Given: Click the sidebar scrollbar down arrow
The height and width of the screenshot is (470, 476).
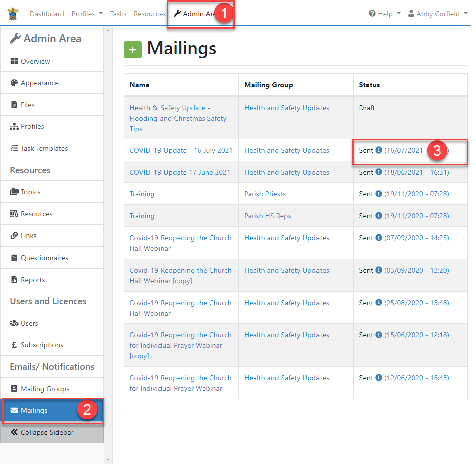Looking at the screenshot, I should (108, 459).
